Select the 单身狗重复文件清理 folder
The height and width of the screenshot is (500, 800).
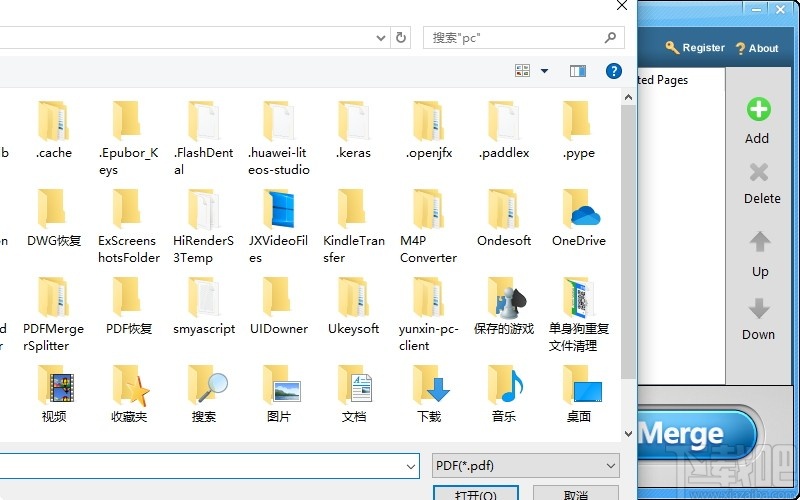(x=579, y=315)
